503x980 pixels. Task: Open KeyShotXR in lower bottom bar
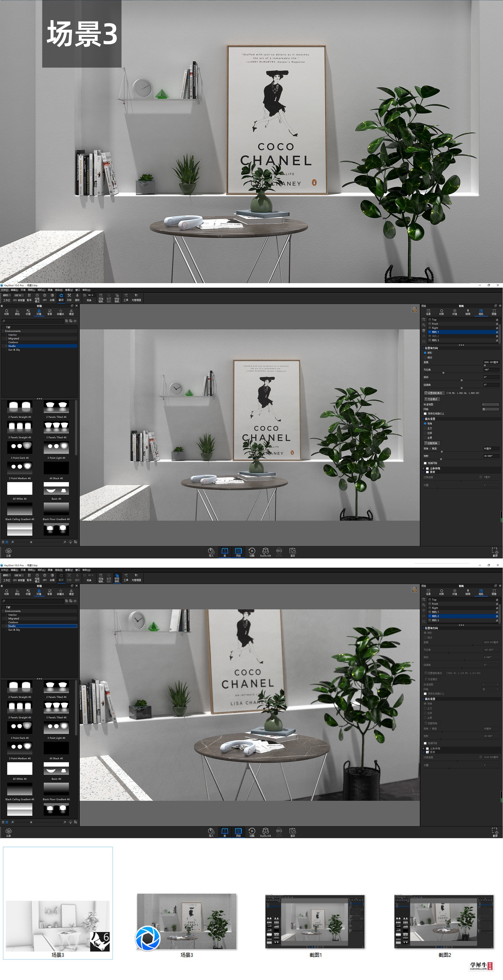[265, 832]
